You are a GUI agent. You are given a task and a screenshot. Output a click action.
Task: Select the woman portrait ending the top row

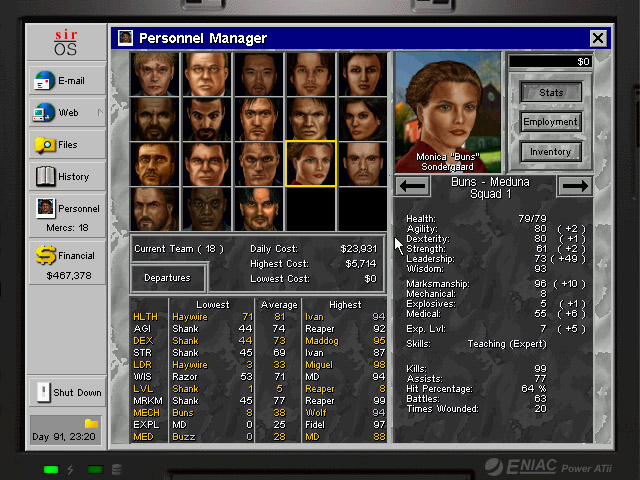click(363, 74)
